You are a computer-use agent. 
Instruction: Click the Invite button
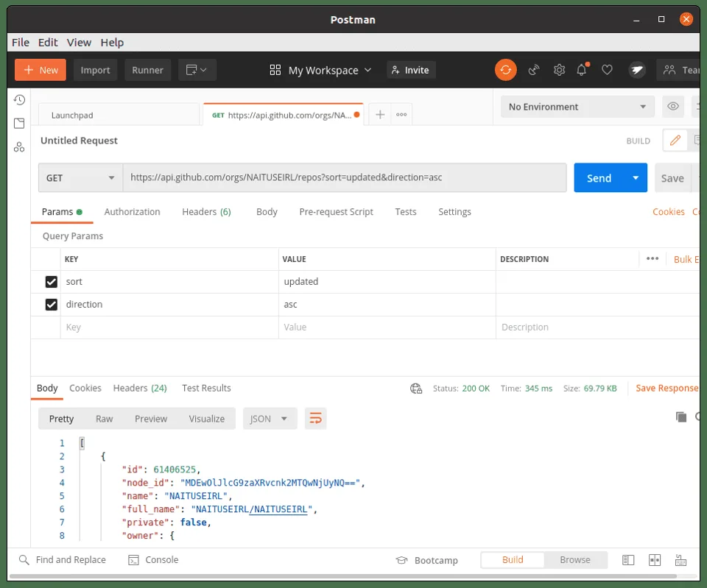pos(411,70)
